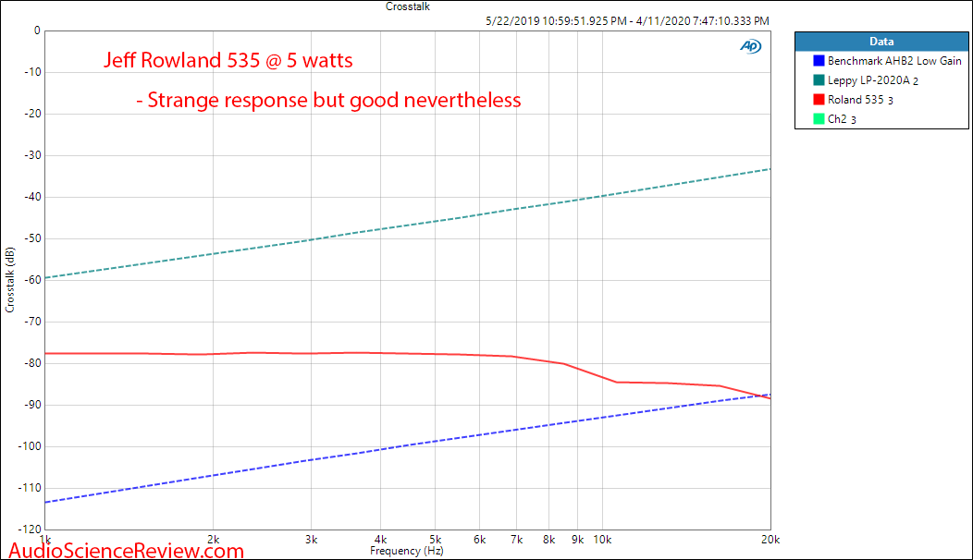Click the '-50' tick on the dB axis
The width and height of the screenshot is (973, 560).
click(x=32, y=238)
